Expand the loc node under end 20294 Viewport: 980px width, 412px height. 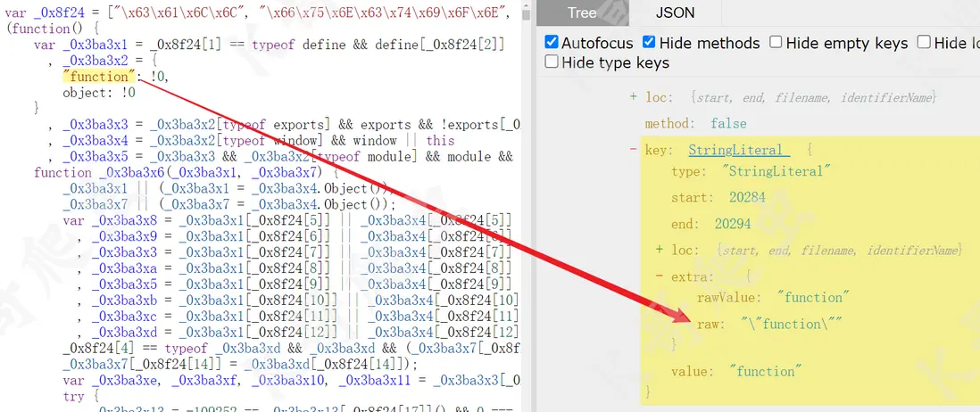click(x=660, y=250)
